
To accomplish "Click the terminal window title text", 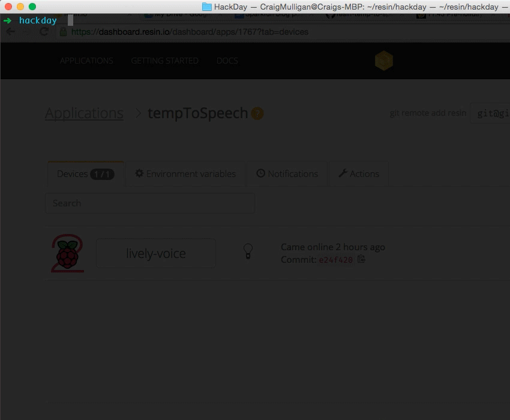I will (x=361, y=7).
